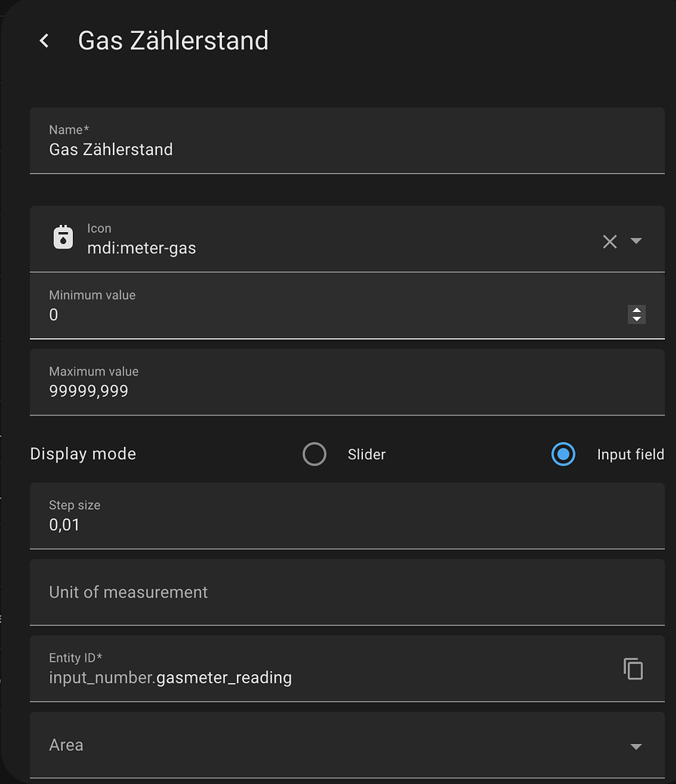Screen dimensions: 676x784
Task: Select the Slider display mode
Action: pos(314,454)
